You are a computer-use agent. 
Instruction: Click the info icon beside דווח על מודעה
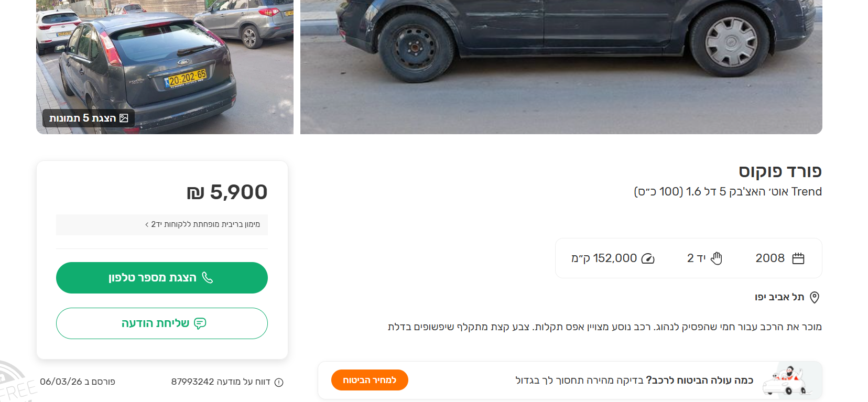coord(278,382)
